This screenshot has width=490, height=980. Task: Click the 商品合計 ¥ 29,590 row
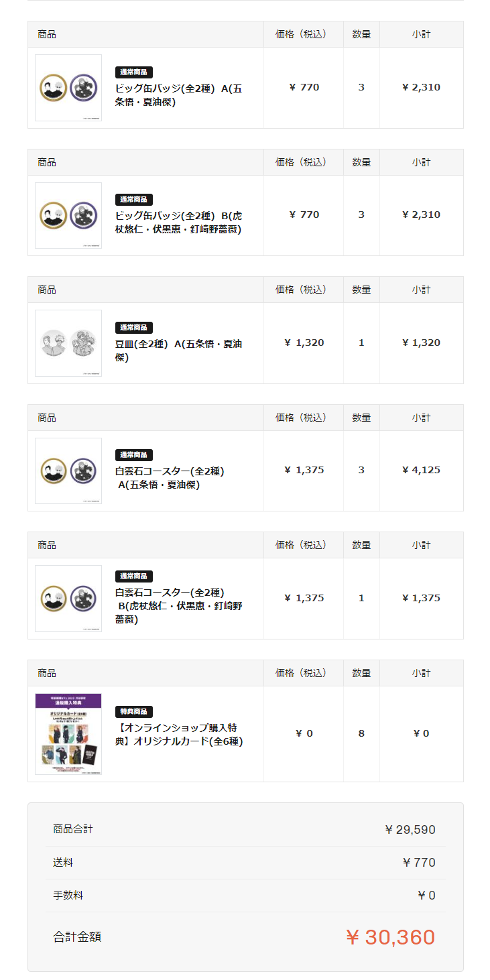(245, 830)
